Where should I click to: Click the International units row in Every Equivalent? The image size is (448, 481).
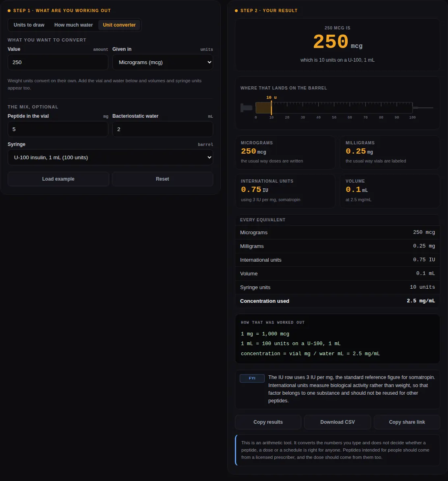[337, 260]
